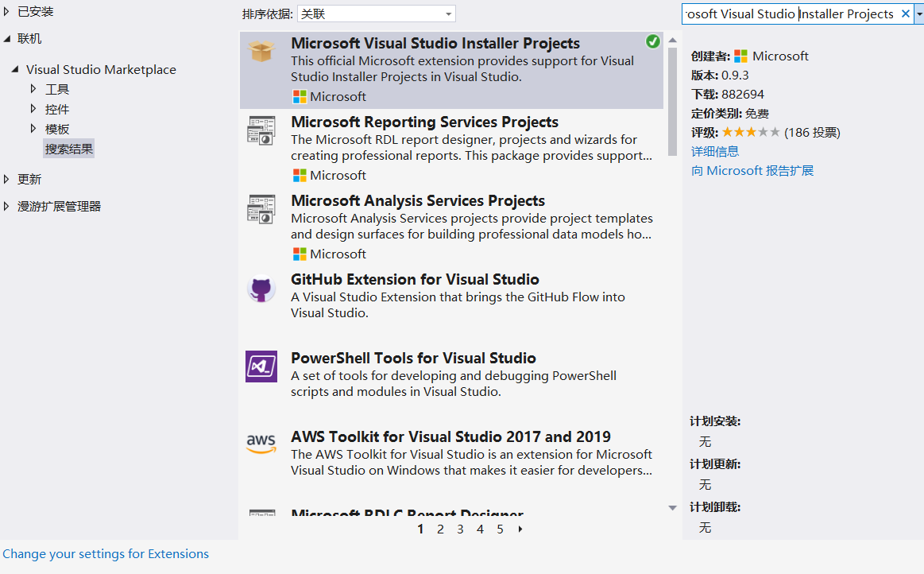The height and width of the screenshot is (574, 924).
Task: Click the three-star rating display
Action: tap(750, 133)
